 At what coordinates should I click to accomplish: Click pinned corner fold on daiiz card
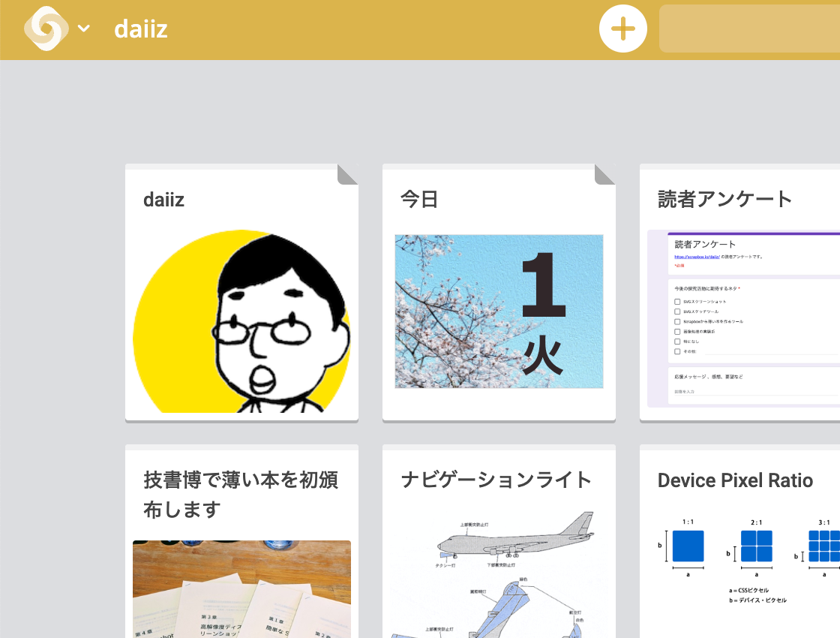tap(348, 175)
